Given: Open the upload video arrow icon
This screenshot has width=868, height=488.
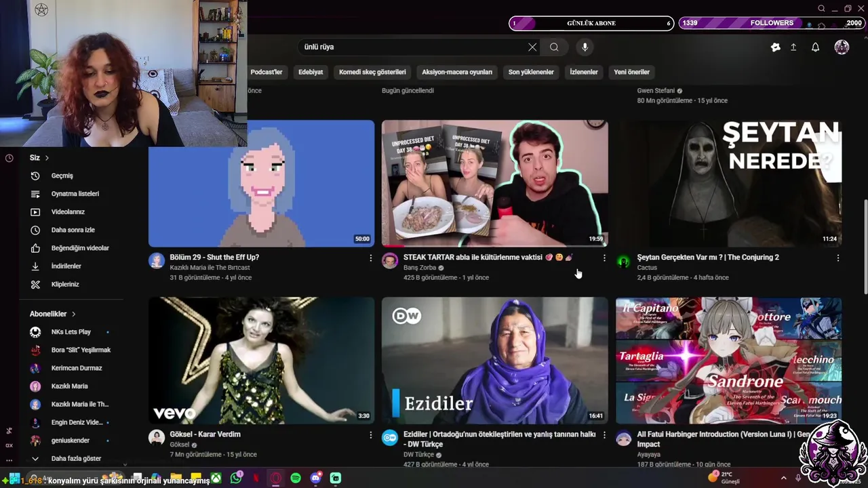Looking at the screenshot, I should click(793, 47).
